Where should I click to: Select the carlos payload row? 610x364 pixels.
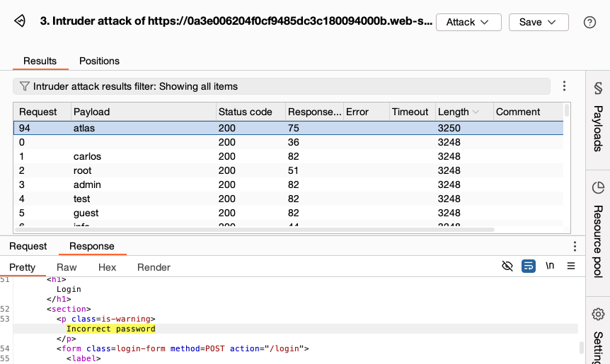coord(88,156)
